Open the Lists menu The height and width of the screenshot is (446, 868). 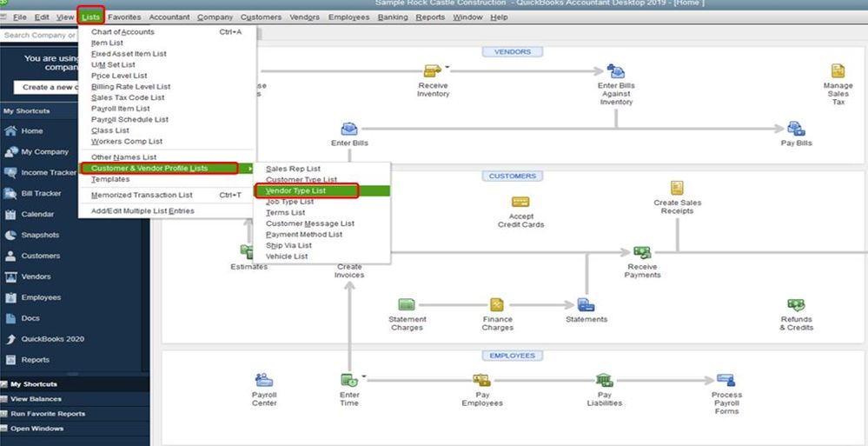tap(90, 17)
